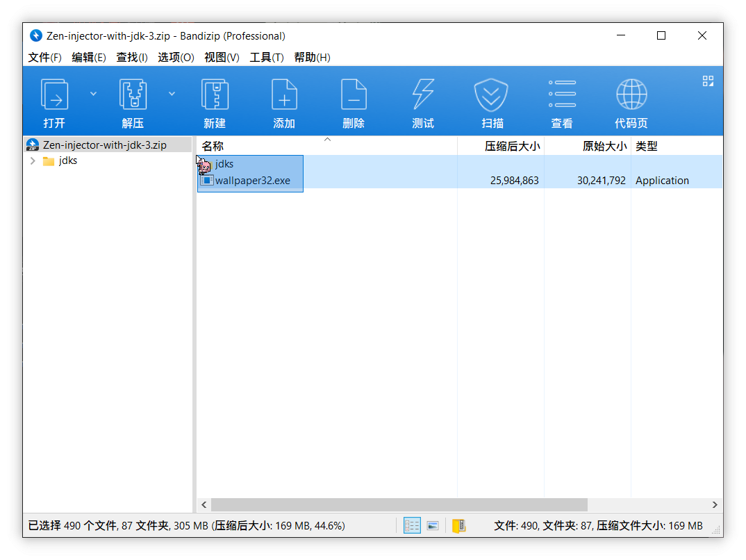The width and height of the screenshot is (746, 560).
Task: Open the 选项(O) menu
Action: point(176,58)
